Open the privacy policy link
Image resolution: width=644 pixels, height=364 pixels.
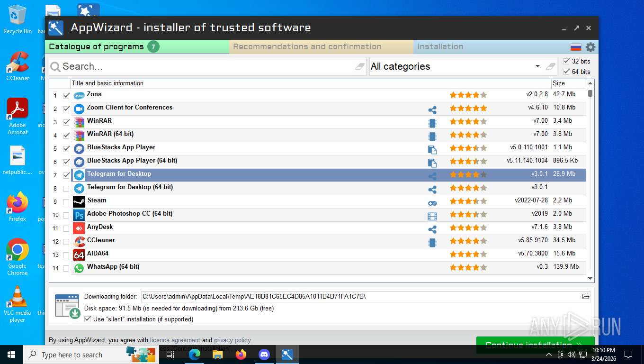coord(232,340)
